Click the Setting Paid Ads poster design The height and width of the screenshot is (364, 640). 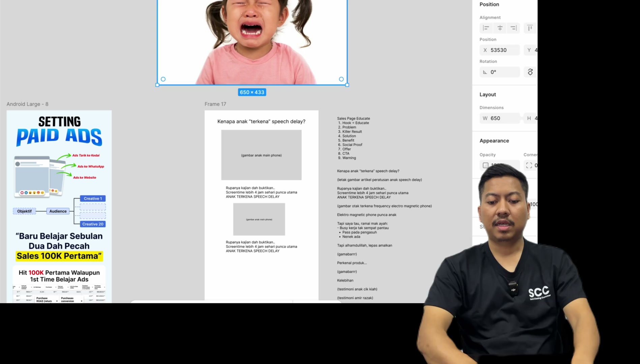click(59, 207)
